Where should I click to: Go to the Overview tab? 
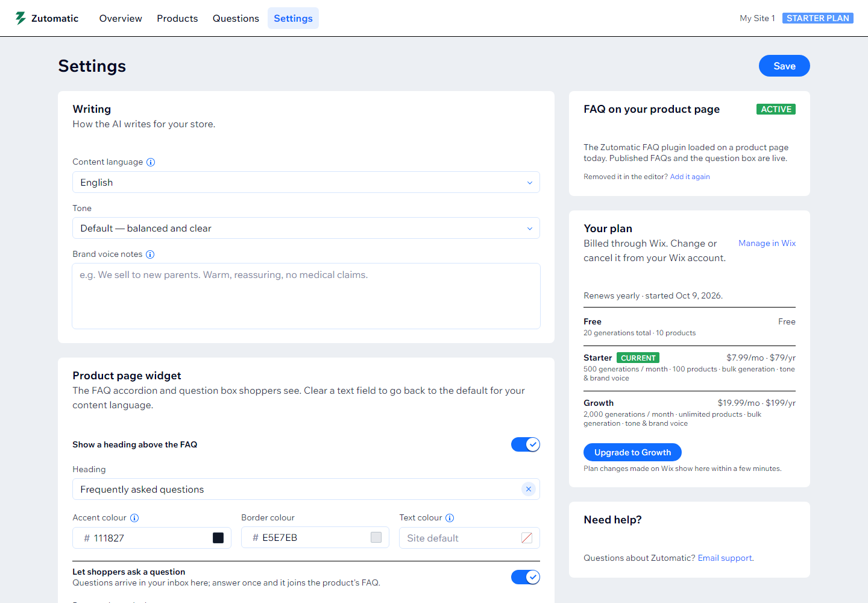(121, 18)
